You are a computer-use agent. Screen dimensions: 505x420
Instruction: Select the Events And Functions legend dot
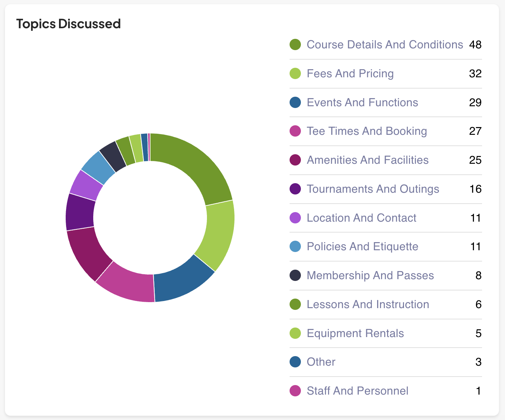(295, 103)
